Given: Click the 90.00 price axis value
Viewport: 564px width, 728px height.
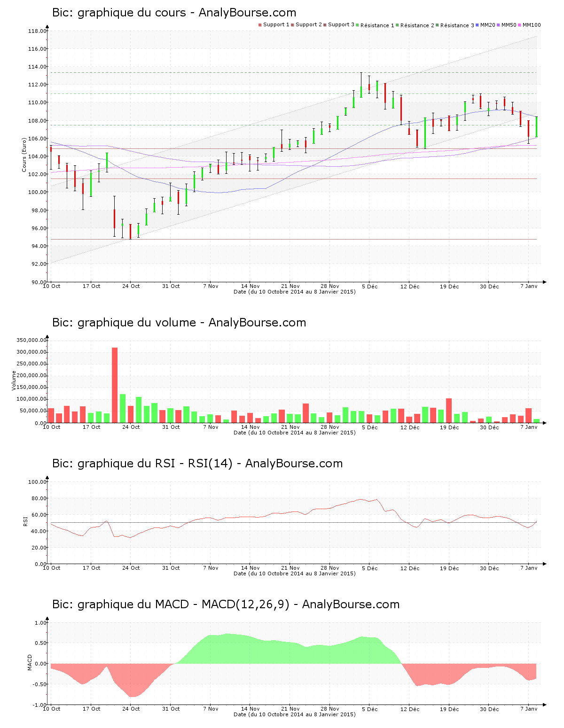Looking at the screenshot, I should pos(39,282).
